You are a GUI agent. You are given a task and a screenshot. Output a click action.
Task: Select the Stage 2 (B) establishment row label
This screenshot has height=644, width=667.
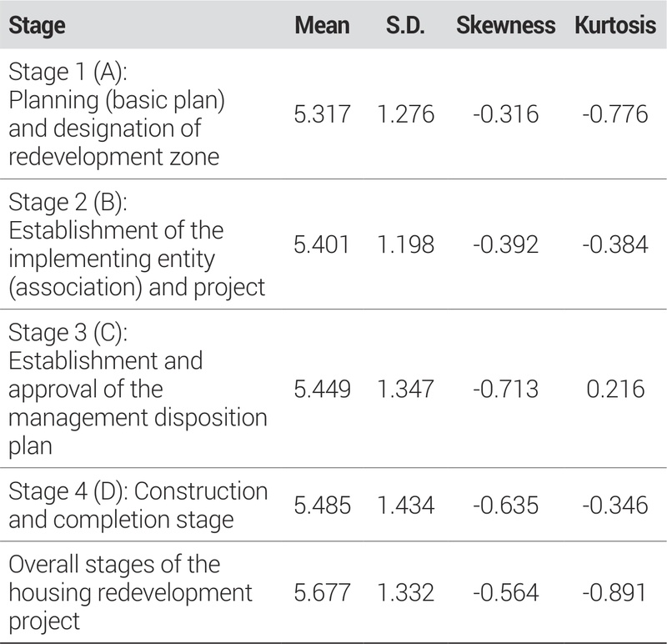[x=135, y=244]
